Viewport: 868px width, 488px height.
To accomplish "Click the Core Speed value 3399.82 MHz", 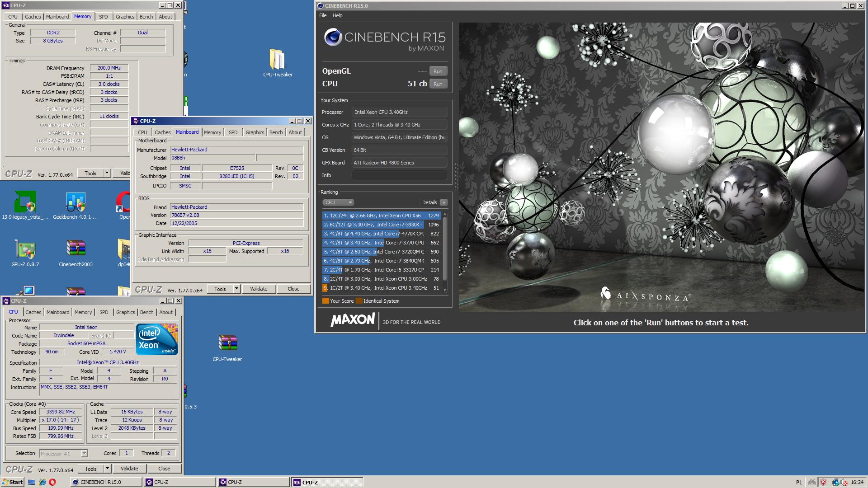I will click(x=61, y=412).
